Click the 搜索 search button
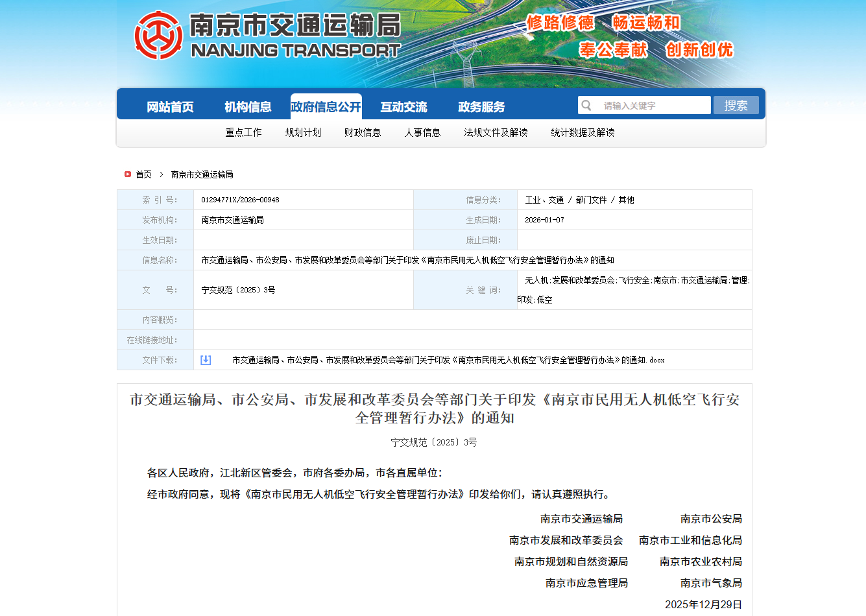Image resolution: width=866 pixels, height=616 pixels. click(x=736, y=105)
